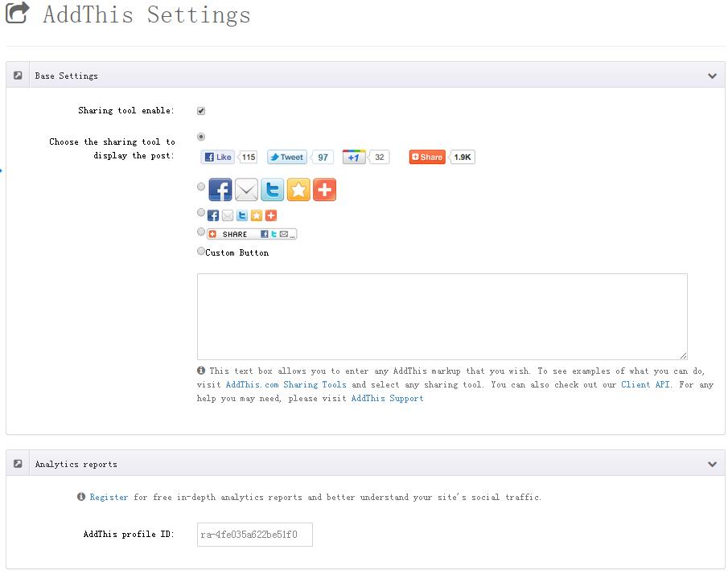Click the large orange plus icon
The height and width of the screenshot is (574, 728).
coord(324,189)
